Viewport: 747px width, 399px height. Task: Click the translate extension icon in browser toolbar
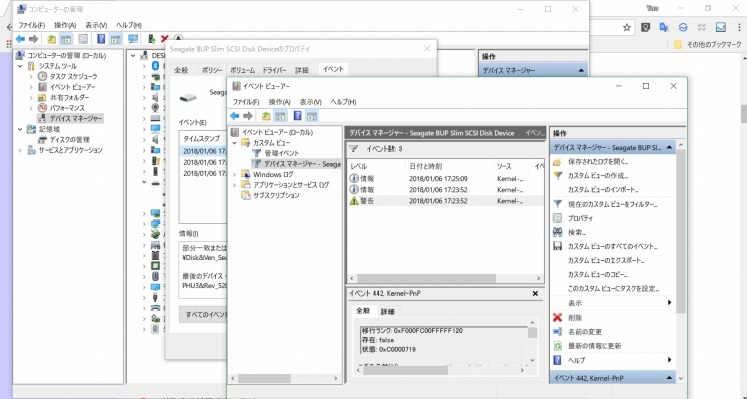(x=664, y=27)
